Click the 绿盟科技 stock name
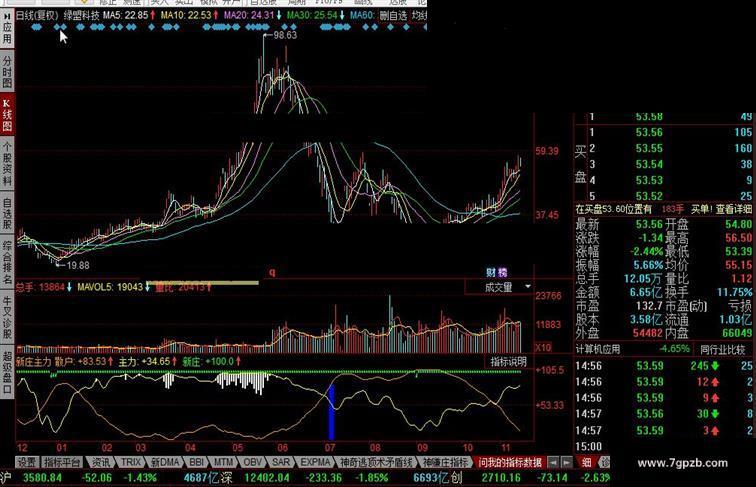This screenshot has height=487, width=756. 81,15
